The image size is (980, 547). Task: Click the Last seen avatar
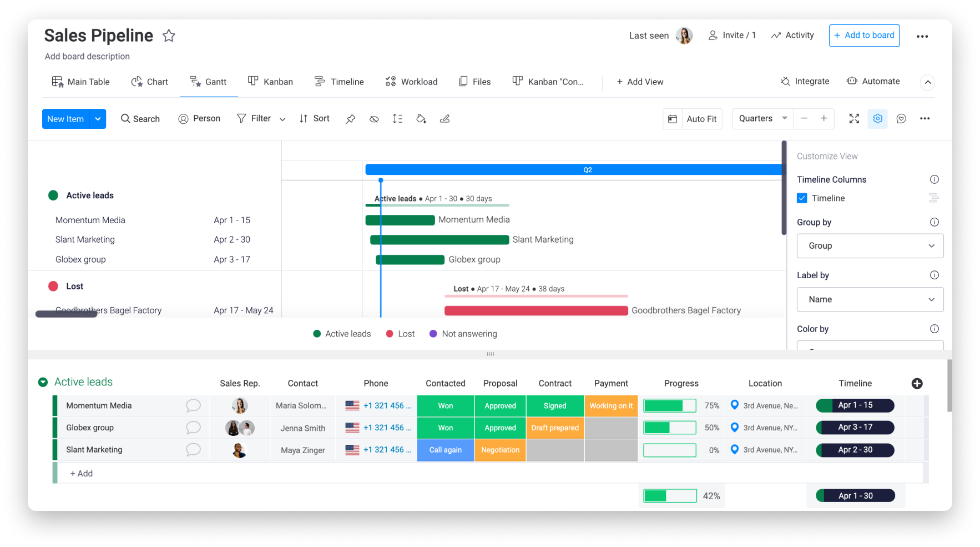coord(684,36)
